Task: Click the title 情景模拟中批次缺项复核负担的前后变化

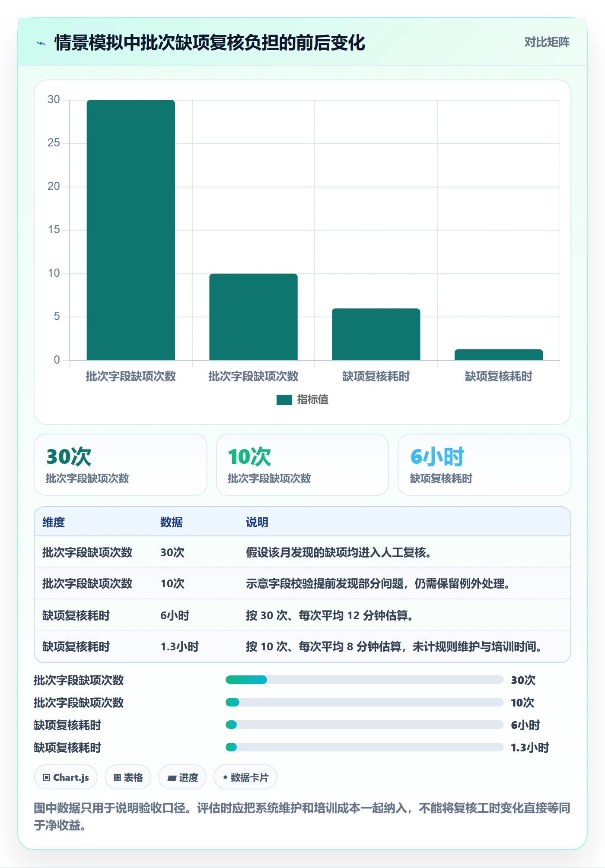Action: pyautogui.click(x=210, y=43)
